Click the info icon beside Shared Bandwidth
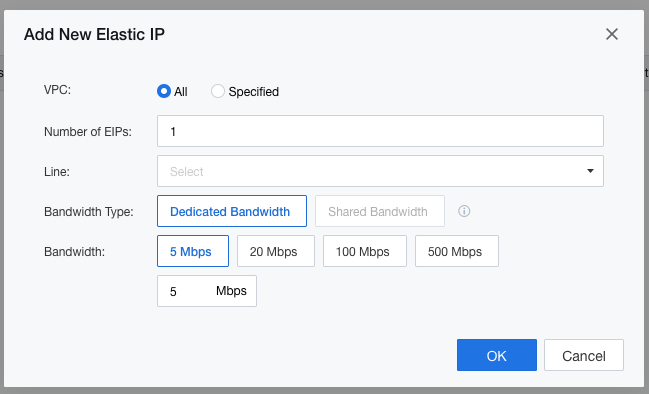649x394 pixels. [x=464, y=211]
